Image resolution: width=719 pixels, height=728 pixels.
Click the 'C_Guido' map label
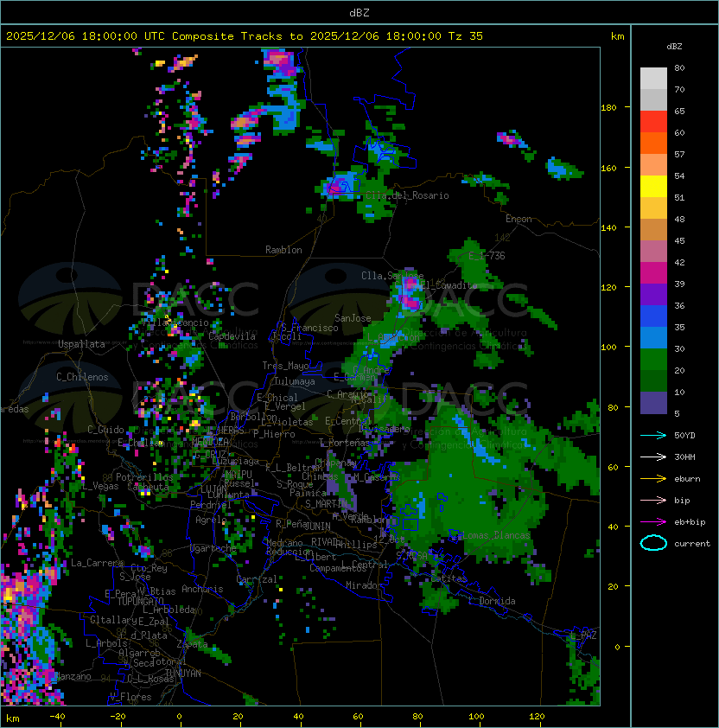[105, 430]
